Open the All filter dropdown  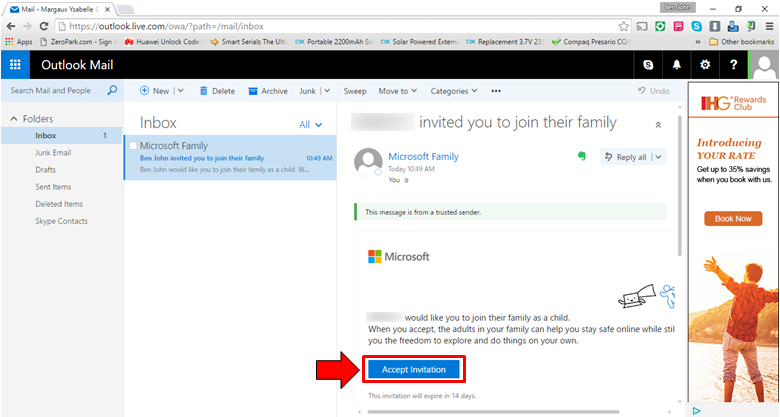pos(311,125)
